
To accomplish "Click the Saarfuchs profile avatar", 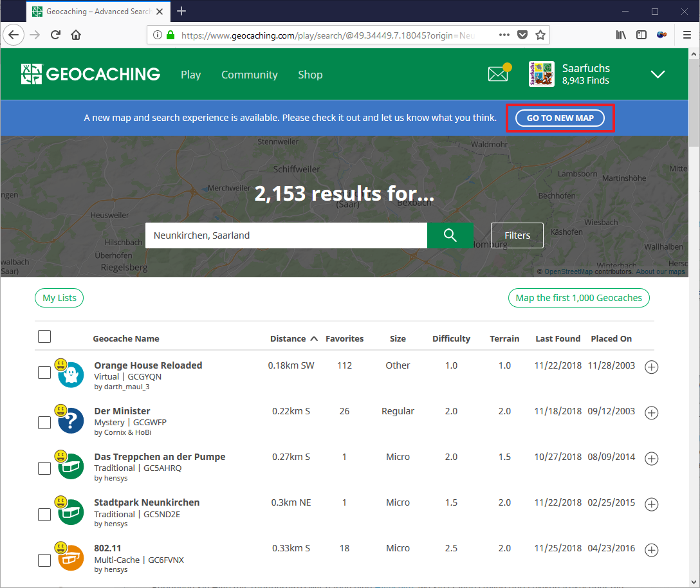I will (542, 74).
